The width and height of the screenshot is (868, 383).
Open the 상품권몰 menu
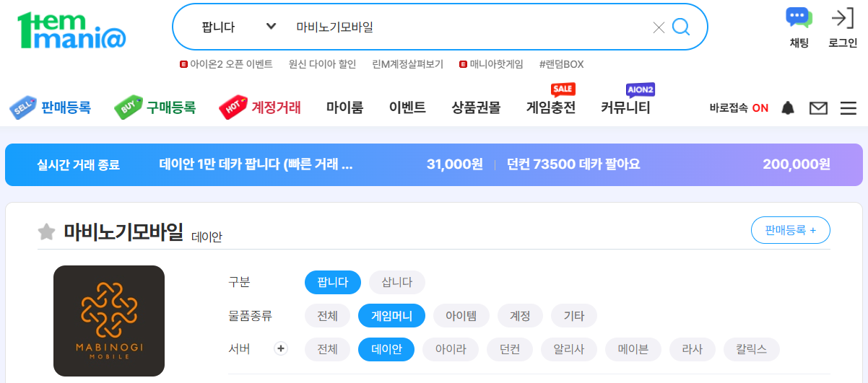pos(476,108)
